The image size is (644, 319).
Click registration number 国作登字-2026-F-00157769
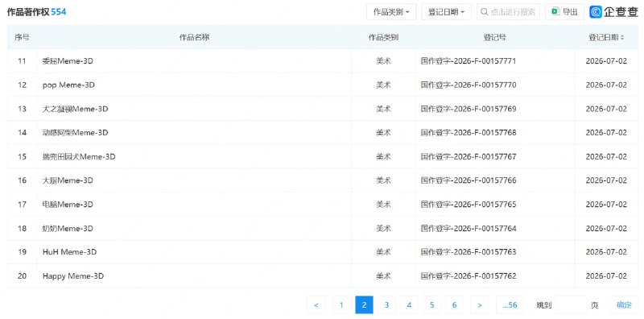click(469, 109)
